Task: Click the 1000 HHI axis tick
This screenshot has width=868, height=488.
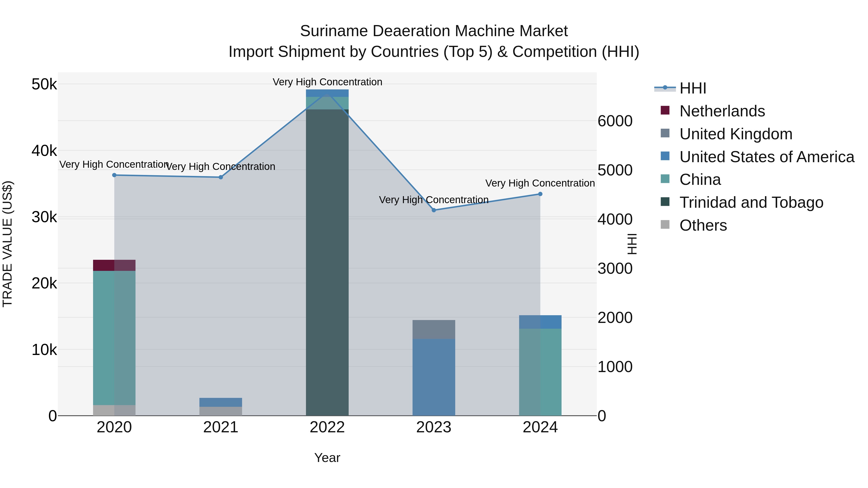Action: pos(615,367)
